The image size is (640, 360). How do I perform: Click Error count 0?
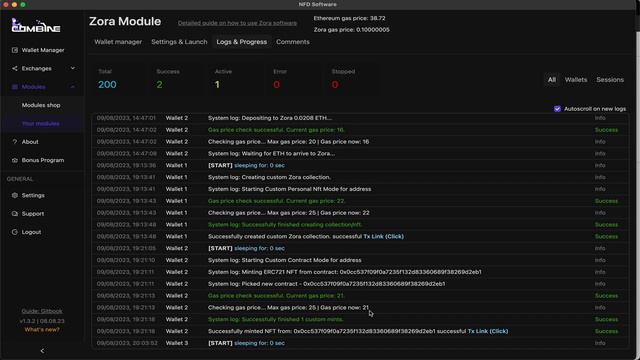276,84
